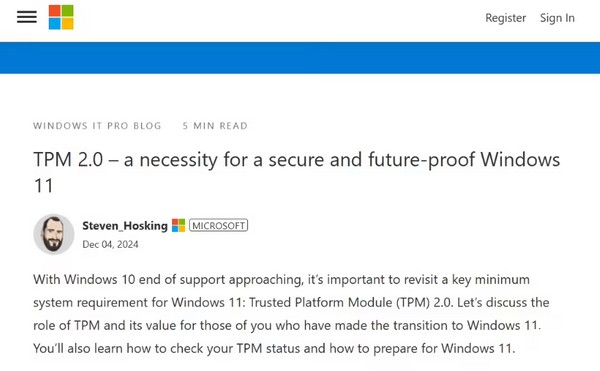The width and height of the screenshot is (600, 371).
Task: Click the MICROSOFT employee badge
Action: tap(218, 226)
